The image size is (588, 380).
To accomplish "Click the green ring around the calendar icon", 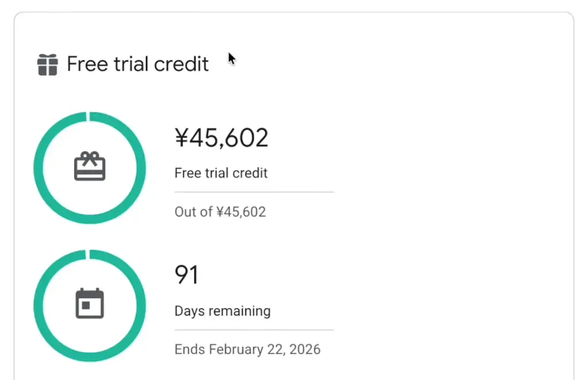I will (x=38, y=305).
